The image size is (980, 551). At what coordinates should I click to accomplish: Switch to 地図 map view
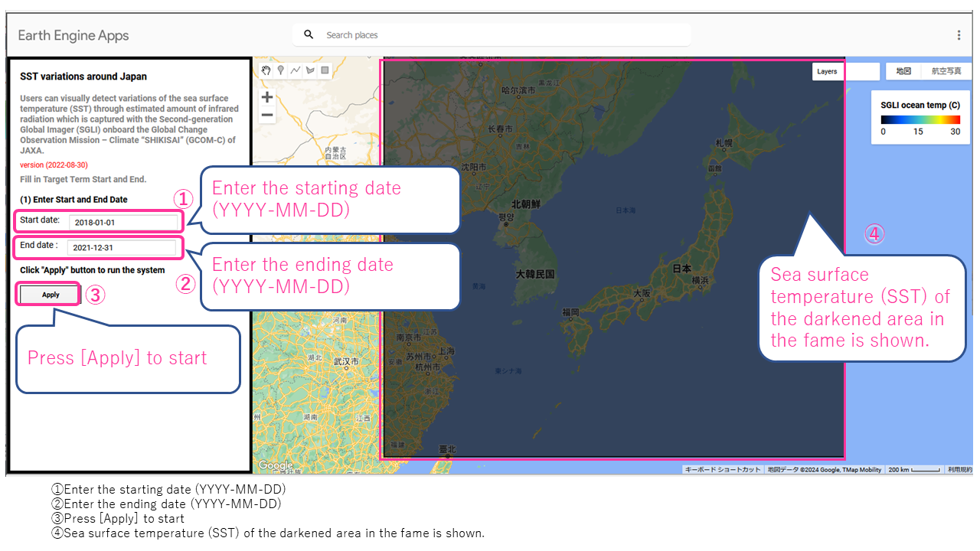903,71
